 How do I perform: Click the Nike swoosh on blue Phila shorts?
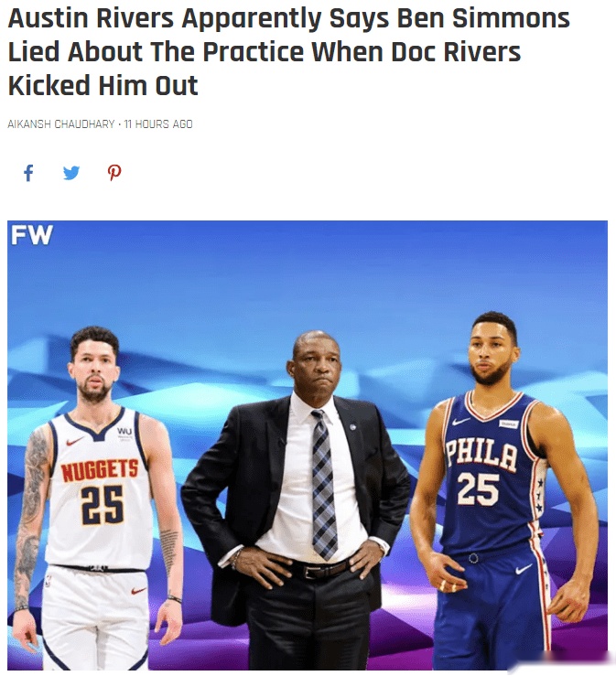pyautogui.click(x=524, y=569)
